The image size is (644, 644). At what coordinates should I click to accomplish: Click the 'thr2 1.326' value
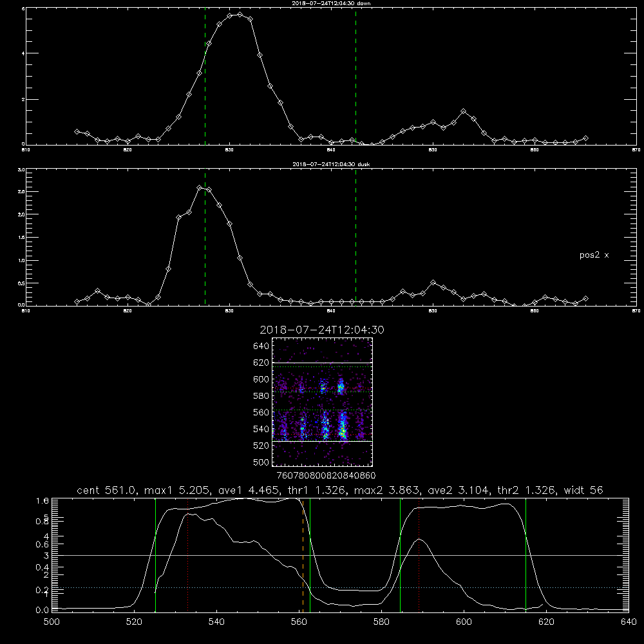(x=526, y=490)
